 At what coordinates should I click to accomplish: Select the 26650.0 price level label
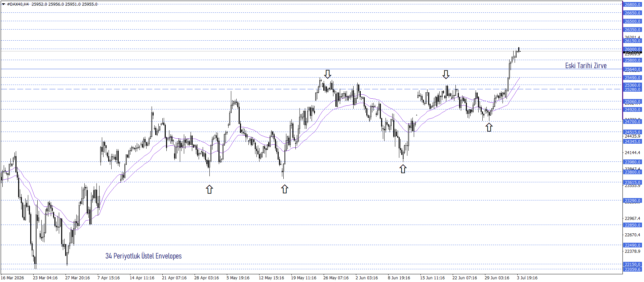pyautogui.click(x=632, y=13)
